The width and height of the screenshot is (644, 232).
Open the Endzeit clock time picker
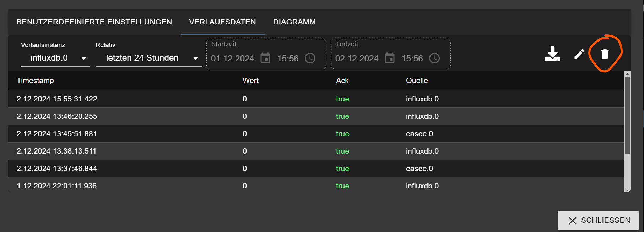pos(434,58)
